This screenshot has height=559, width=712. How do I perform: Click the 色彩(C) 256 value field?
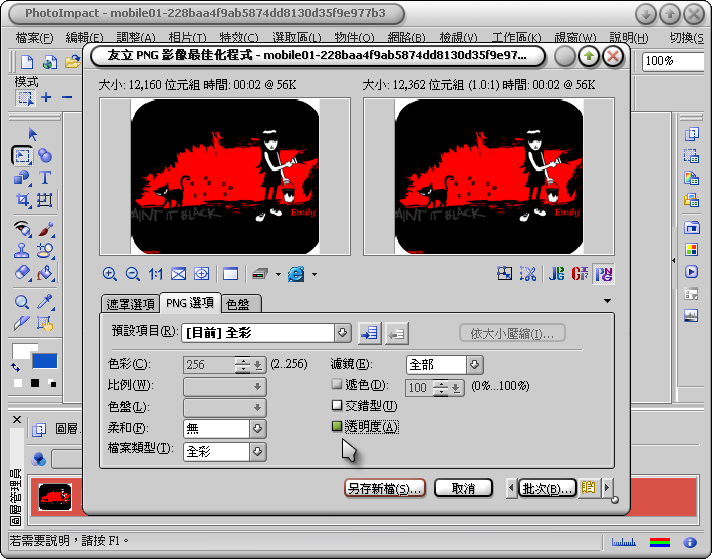pyautogui.click(x=209, y=365)
